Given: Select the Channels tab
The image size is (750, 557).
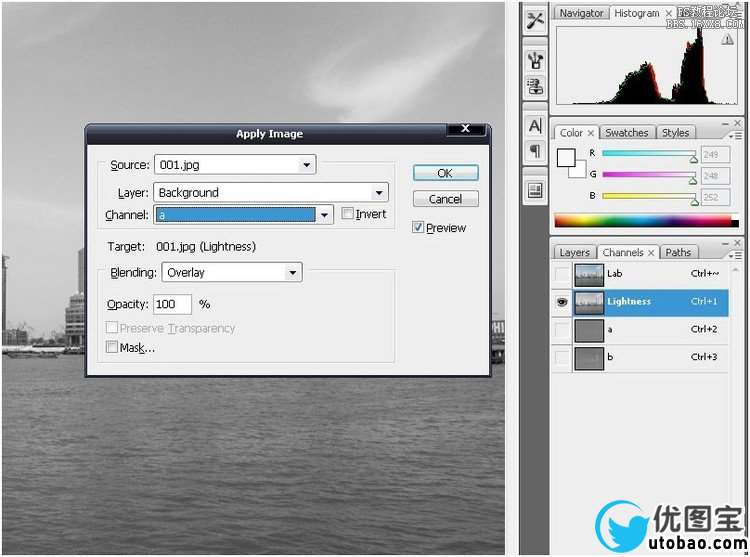Looking at the screenshot, I should [x=623, y=252].
